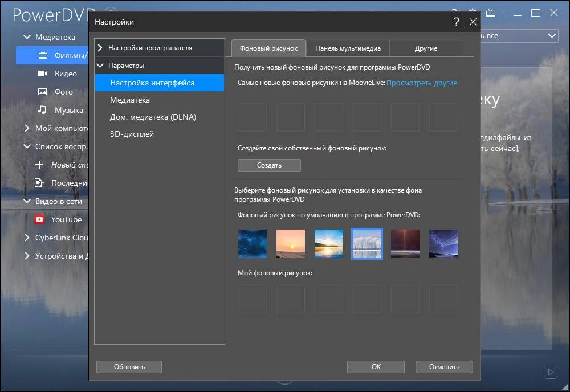The height and width of the screenshot is (392, 570).
Task: Close the Настройки dialog
Action: point(473,22)
